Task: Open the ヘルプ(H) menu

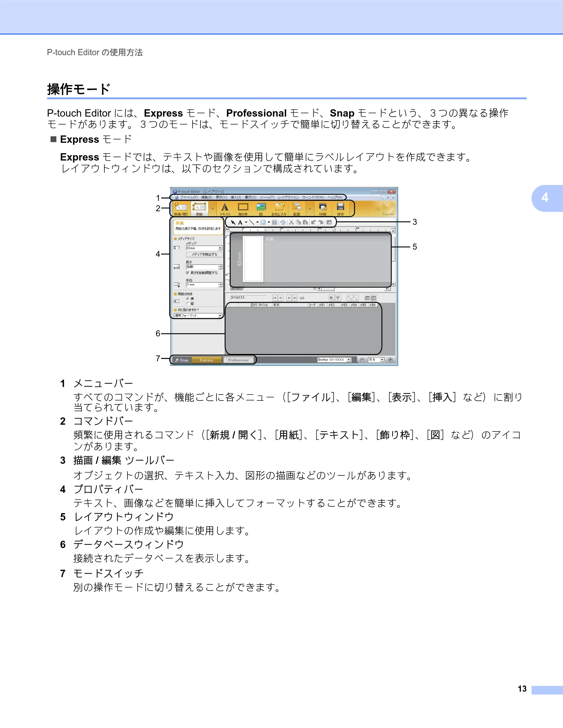Action: tap(335, 197)
